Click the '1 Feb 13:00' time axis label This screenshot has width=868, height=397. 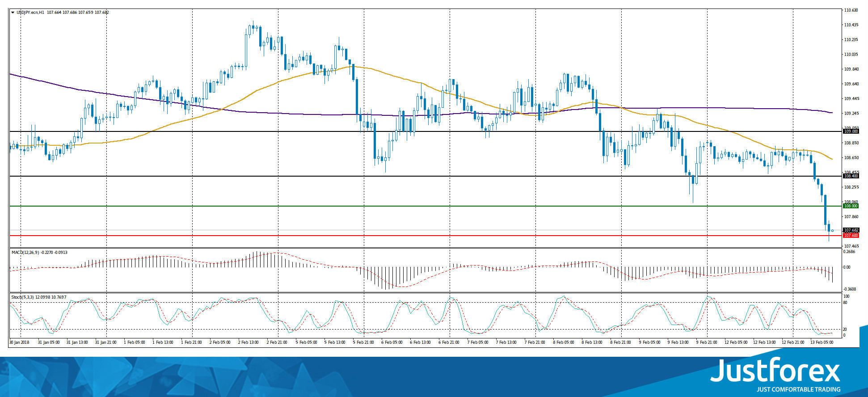(x=163, y=342)
